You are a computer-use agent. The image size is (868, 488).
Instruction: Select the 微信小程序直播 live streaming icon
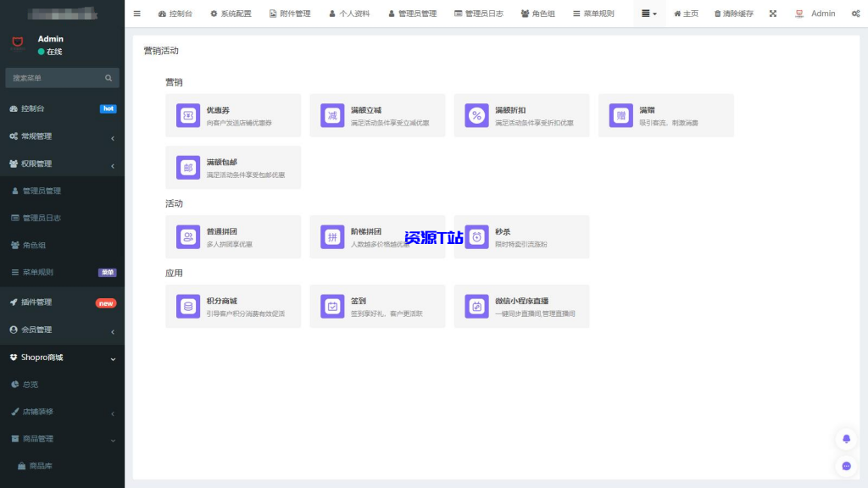tap(476, 305)
